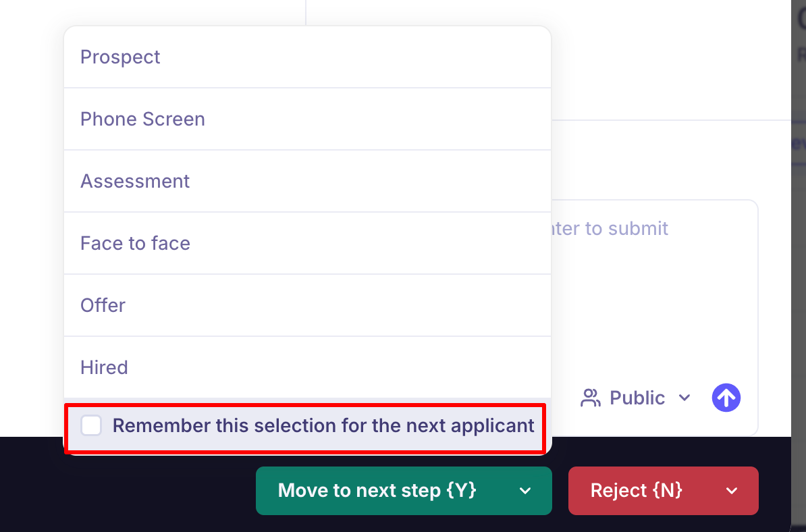Click the purple up-arrow send comment icon

[x=726, y=398]
